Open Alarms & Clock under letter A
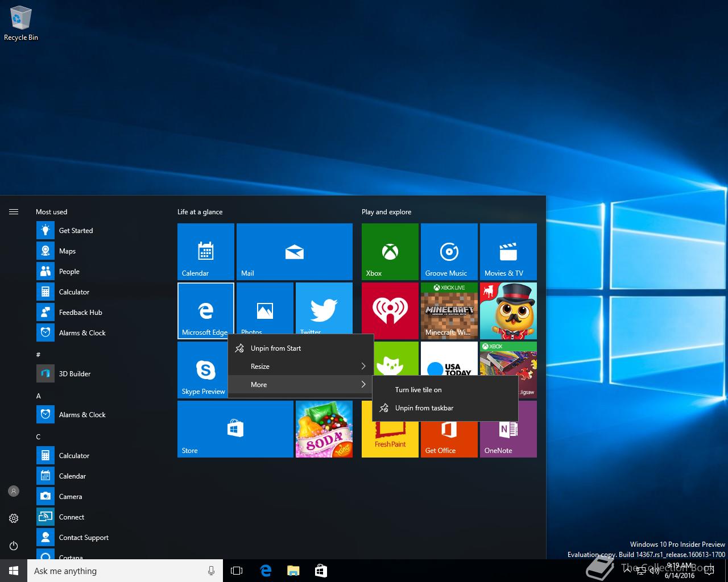The height and width of the screenshot is (582, 728). [x=102, y=414]
